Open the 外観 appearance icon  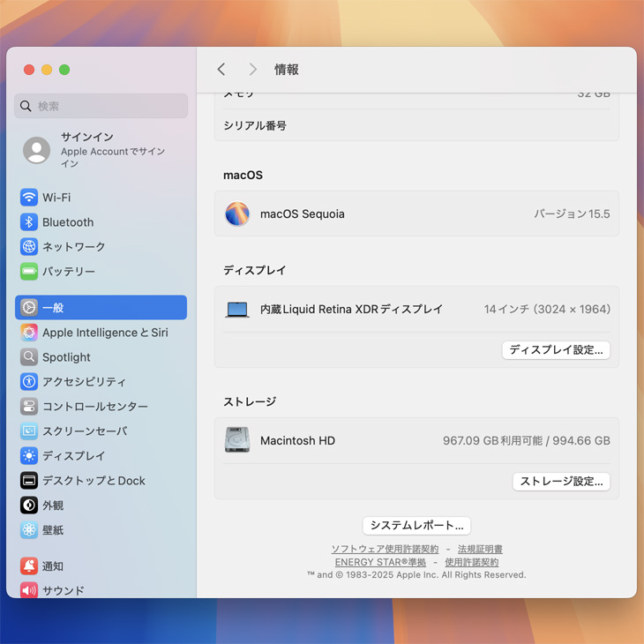[29, 505]
